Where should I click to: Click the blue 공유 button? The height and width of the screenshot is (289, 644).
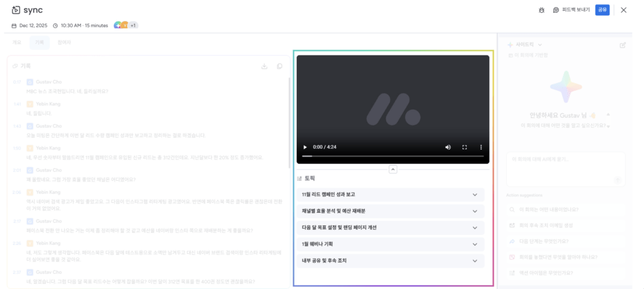[x=602, y=10]
